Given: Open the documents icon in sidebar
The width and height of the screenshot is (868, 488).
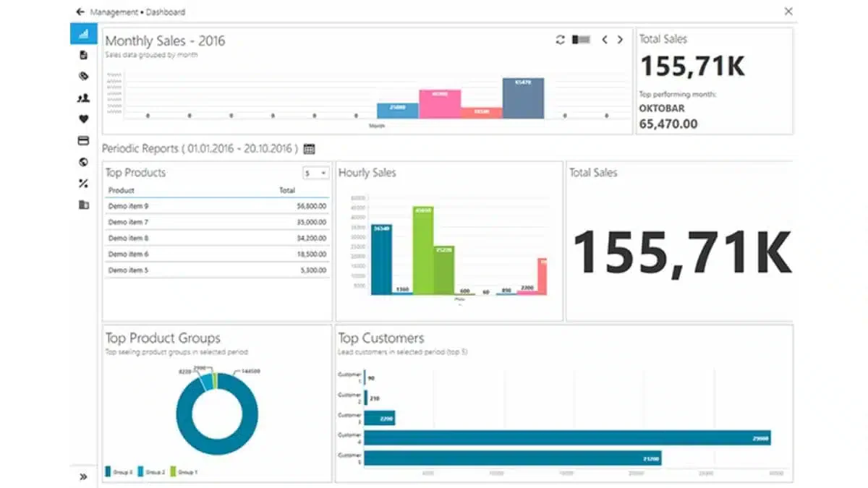Looking at the screenshot, I should point(83,55).
